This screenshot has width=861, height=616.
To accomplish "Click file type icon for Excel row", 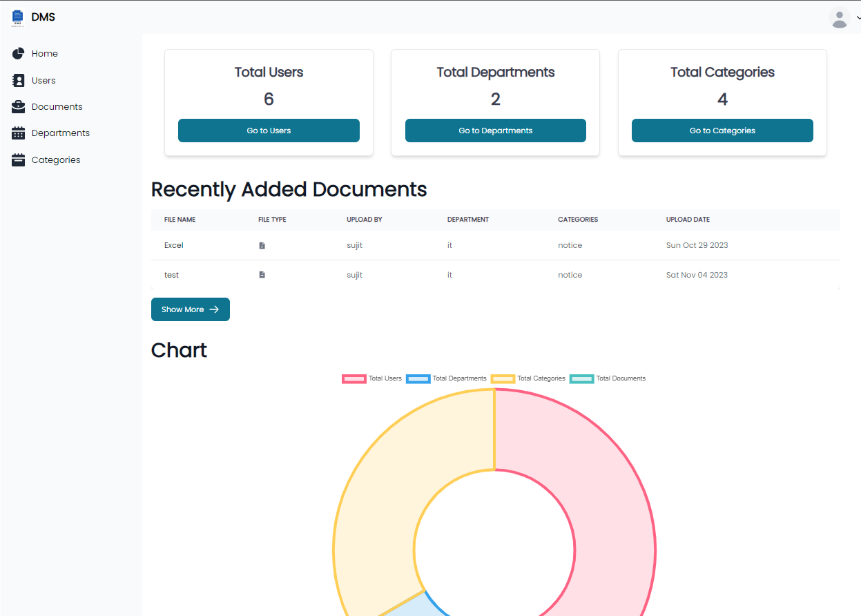I will coord(262,246).
